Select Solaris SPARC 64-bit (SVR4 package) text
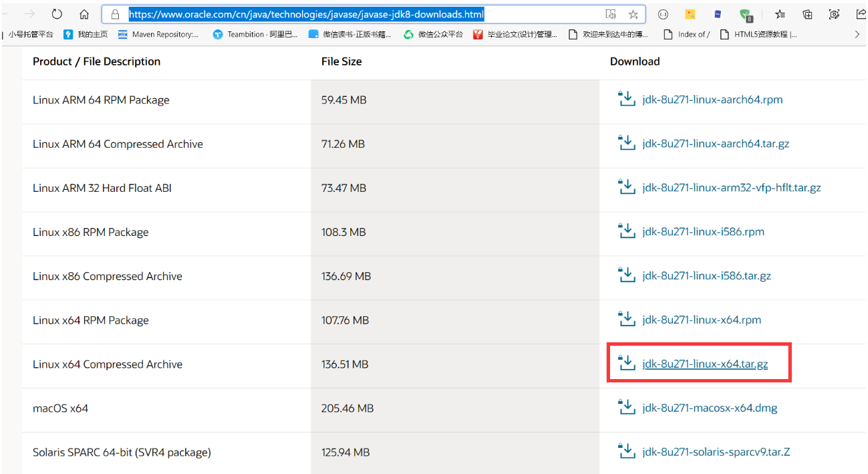The height and width of the screenshot is (474, 868). pos(122,453)
